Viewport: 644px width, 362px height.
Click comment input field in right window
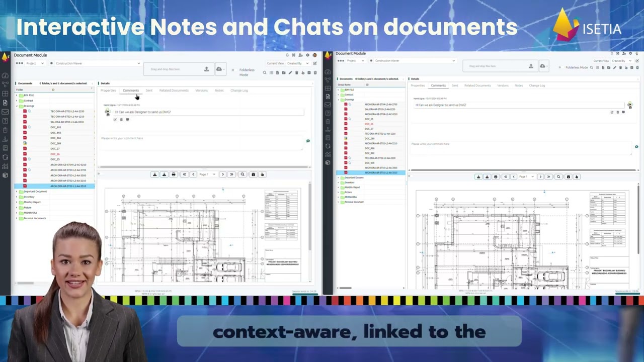(521, 147)
